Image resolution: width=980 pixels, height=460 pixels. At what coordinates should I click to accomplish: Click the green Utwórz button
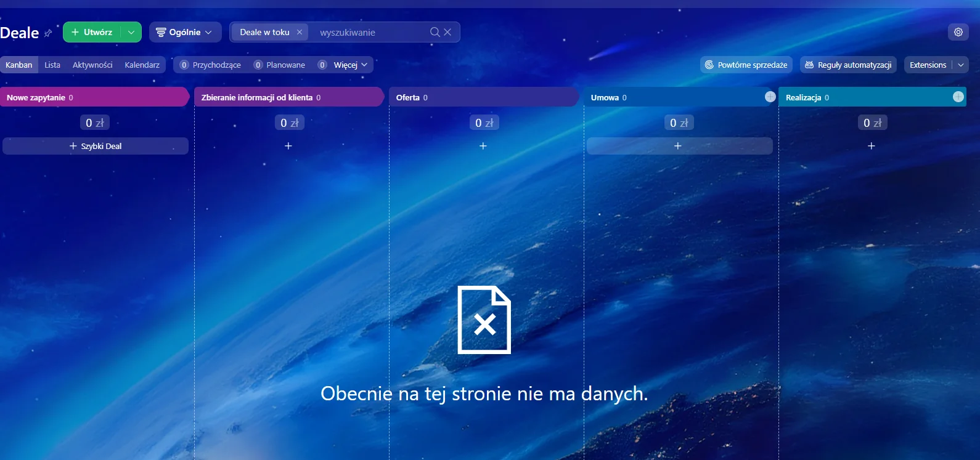click(x=92, y=32)
